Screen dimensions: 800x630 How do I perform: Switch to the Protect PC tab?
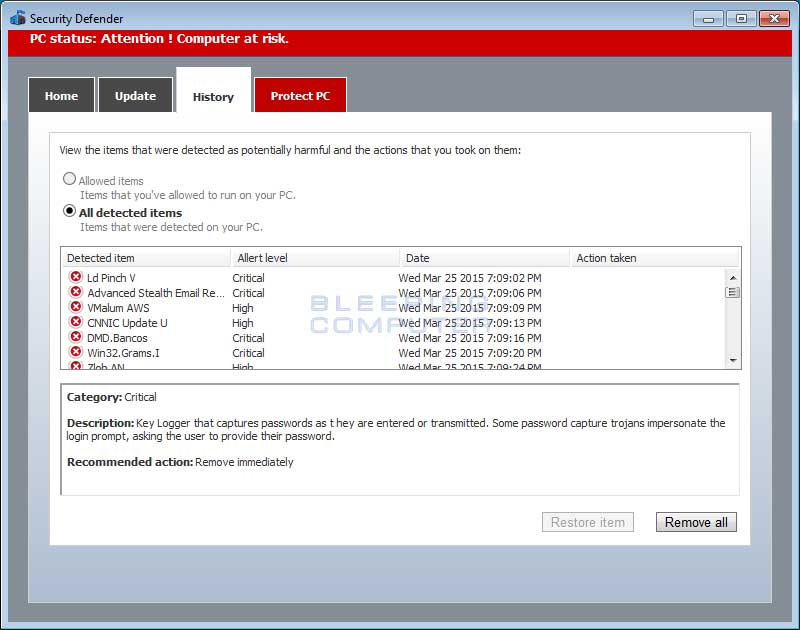tap(300, 95)
